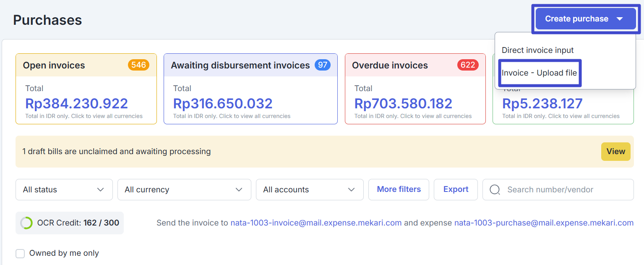Click the draft bills unclaimed notice text
The height and width of the screenshot is (265, 644).
point(117,152)
